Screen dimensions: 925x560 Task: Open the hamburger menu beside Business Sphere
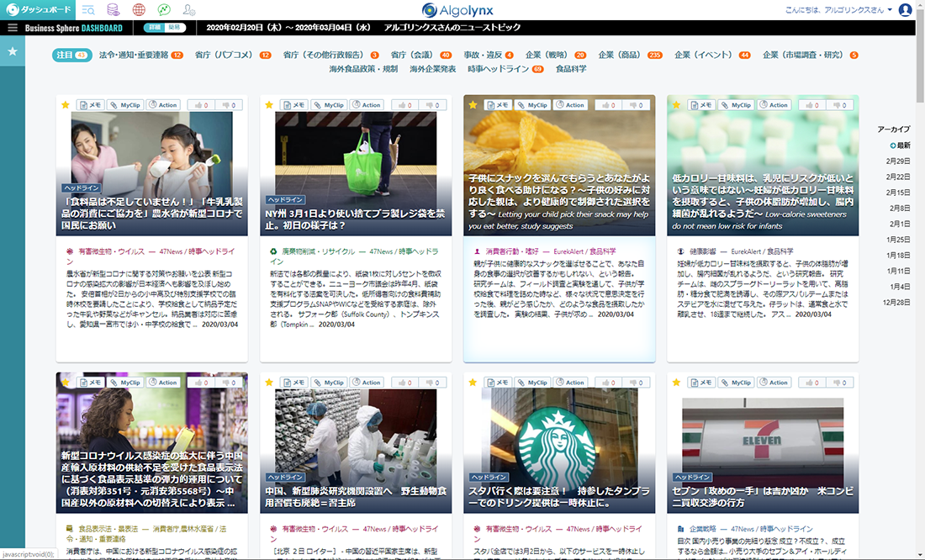click(12, 28)
